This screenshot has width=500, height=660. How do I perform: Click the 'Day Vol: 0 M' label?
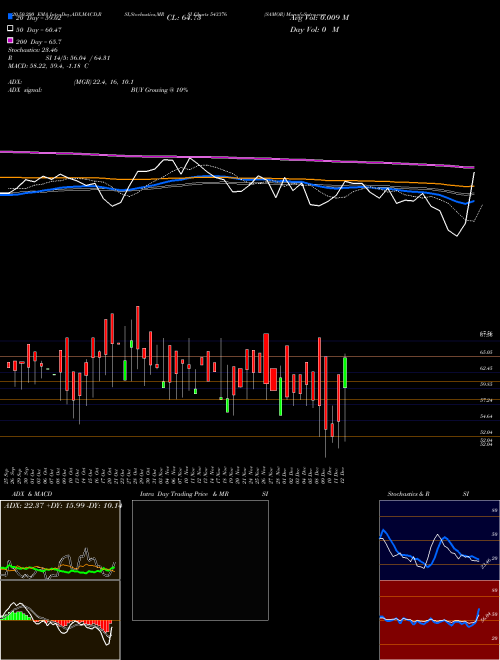314,29
